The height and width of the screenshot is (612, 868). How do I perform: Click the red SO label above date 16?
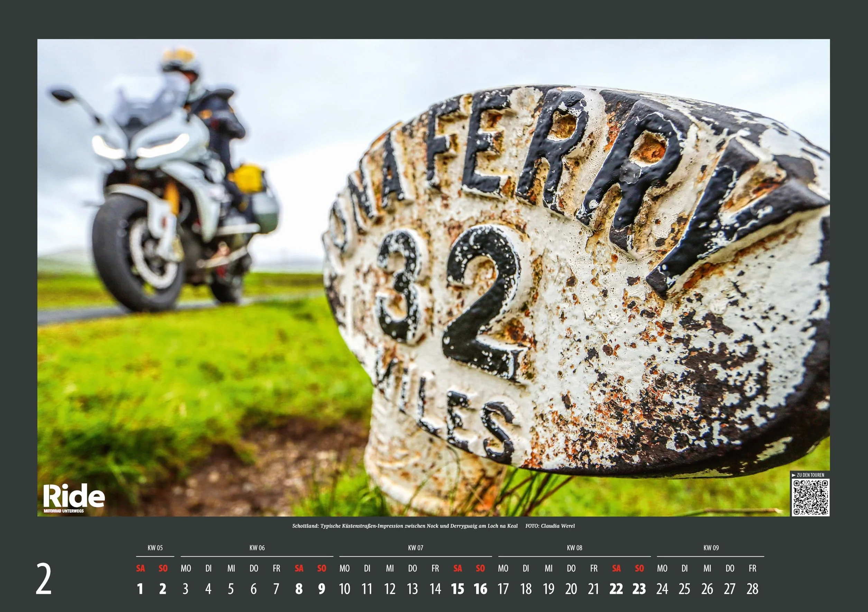pyautogui.click(x=480, y=568)
